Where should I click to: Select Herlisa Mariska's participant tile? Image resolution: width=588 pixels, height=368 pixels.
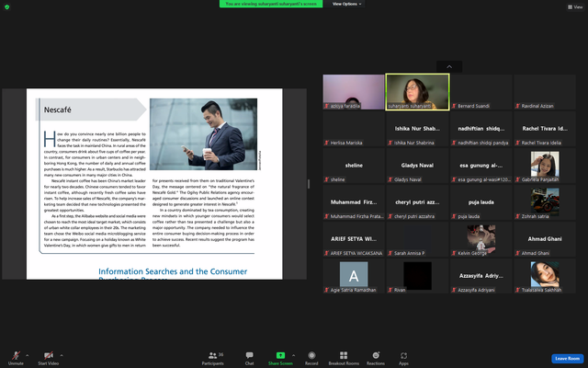(354, 129)
